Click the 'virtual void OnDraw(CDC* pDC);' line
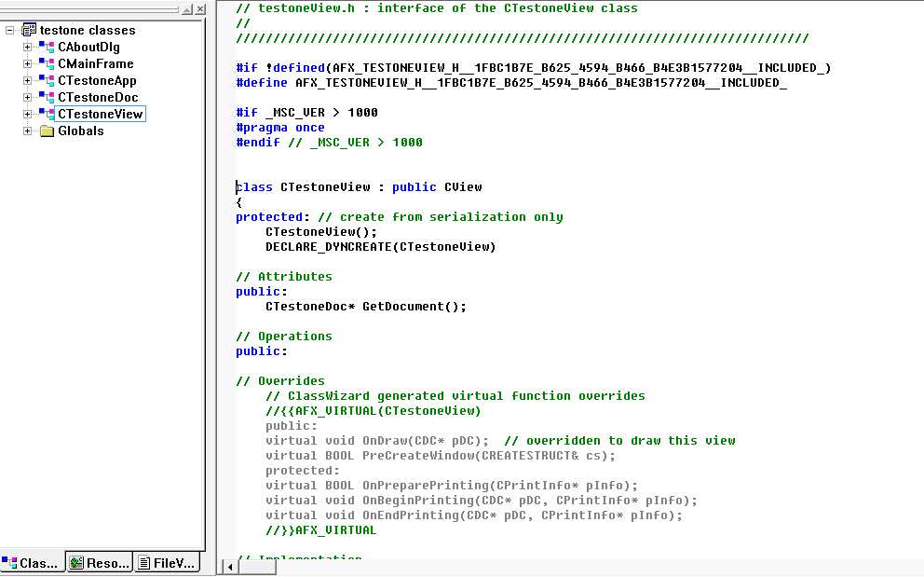The image size is (924, 577). [x=377, y=441]
